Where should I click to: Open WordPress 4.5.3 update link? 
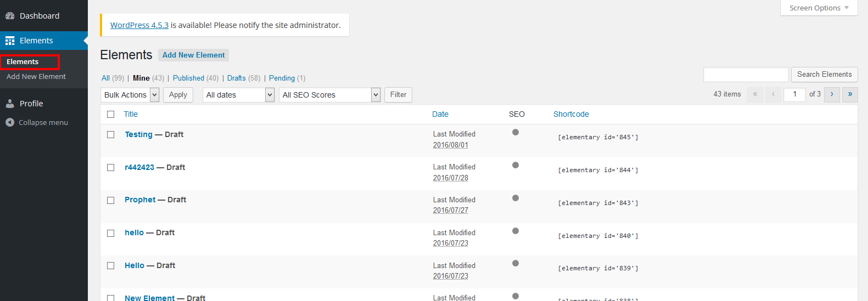139,25
